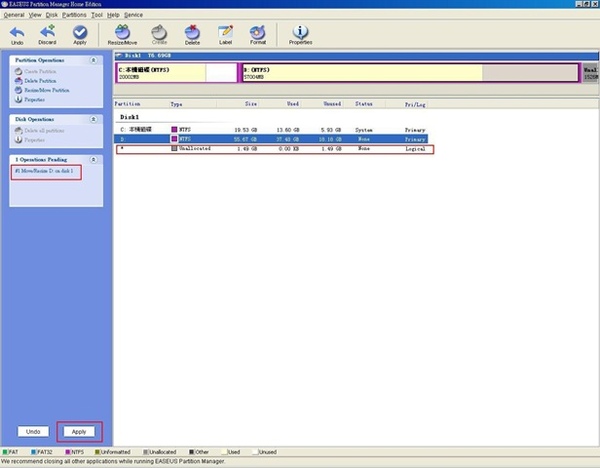Click the Unused column header
Screen dimensions: 600x468
332,104
